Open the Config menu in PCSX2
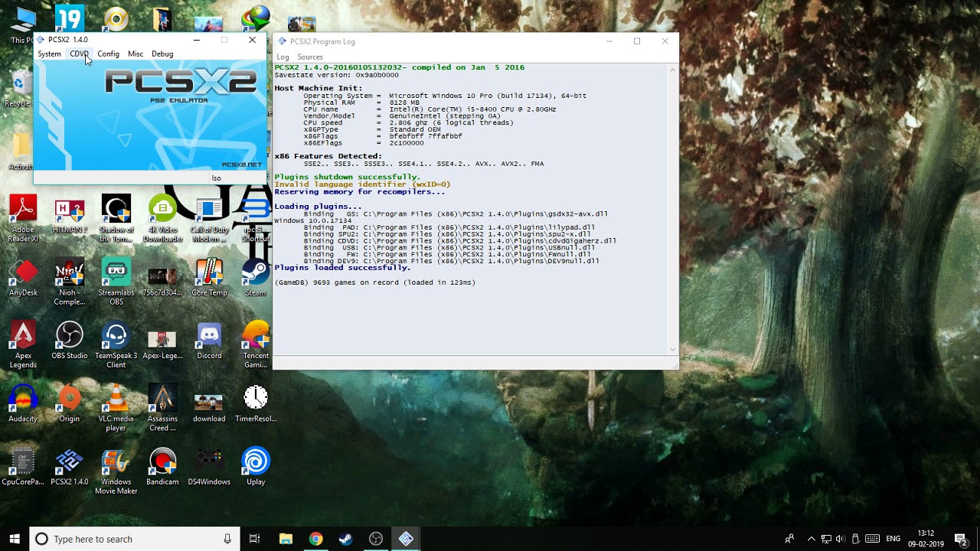The height and width of the screenshot is (551, 980). [108, 54]
